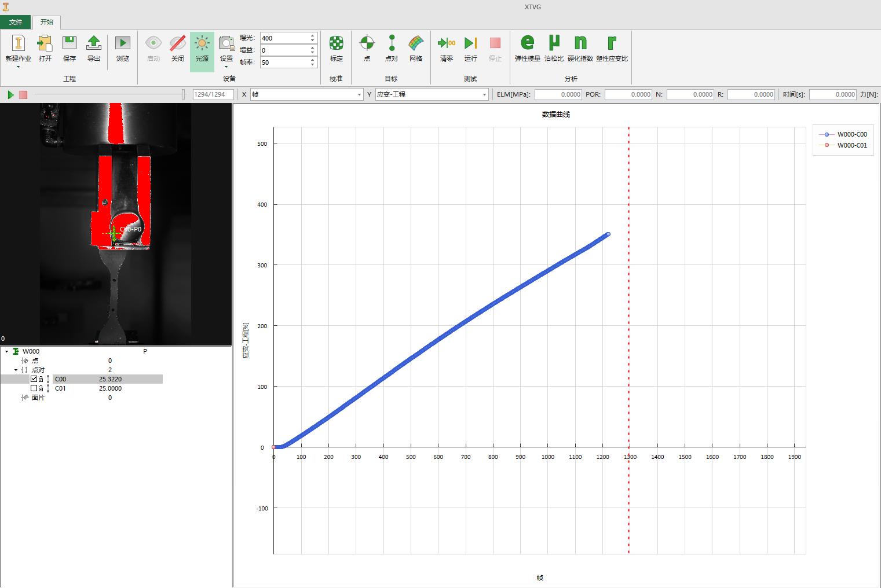
Task: Click the 泊松比 Poisson ratio icon
Action: coord(554,49)
